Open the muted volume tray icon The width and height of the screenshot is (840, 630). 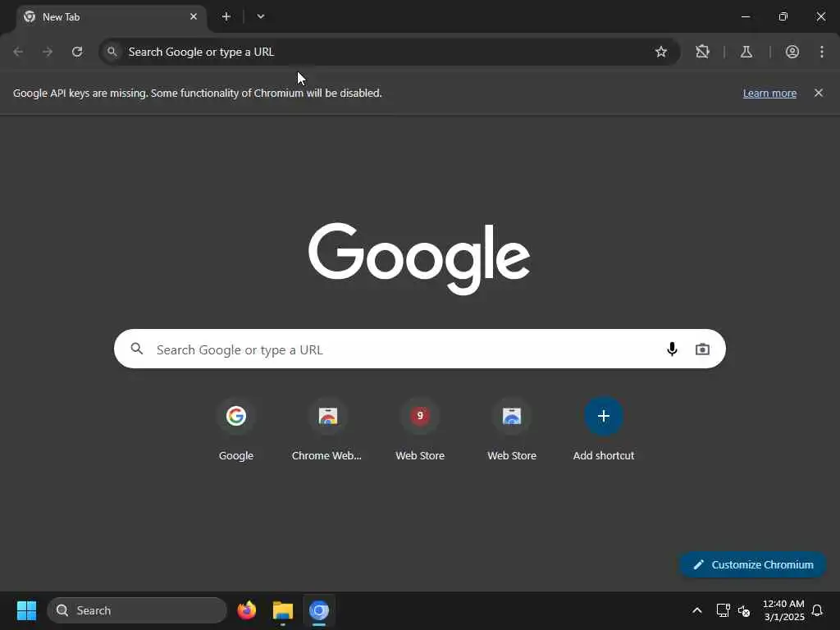[x=744, y=610]
